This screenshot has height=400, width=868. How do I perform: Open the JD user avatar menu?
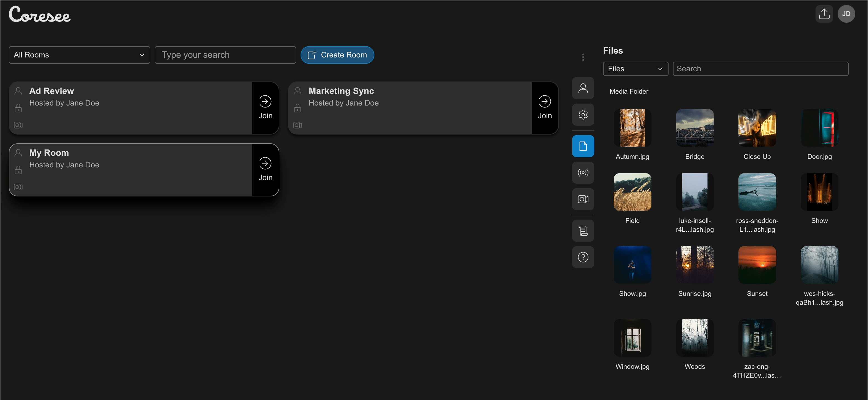pos(846,14)
